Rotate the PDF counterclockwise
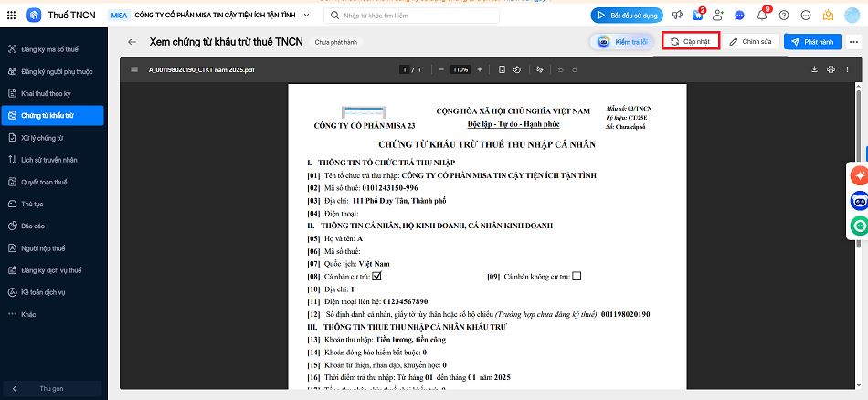Viewport: 868px width, 400px height. pyautogui.click(x=516, y=69)
